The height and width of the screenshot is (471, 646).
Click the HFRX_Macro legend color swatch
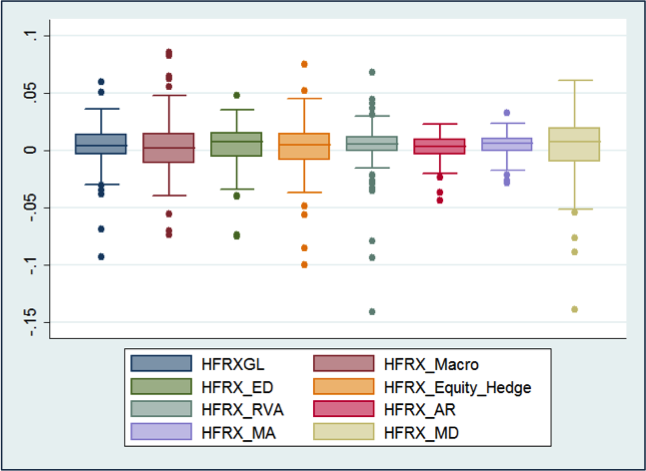(x=346, y=364)
